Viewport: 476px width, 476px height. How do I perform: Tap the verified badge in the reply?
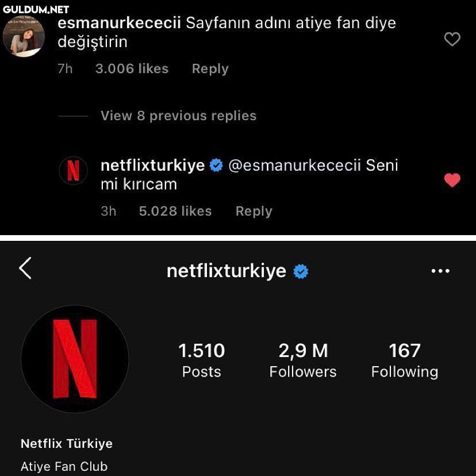tap(216, 166)
